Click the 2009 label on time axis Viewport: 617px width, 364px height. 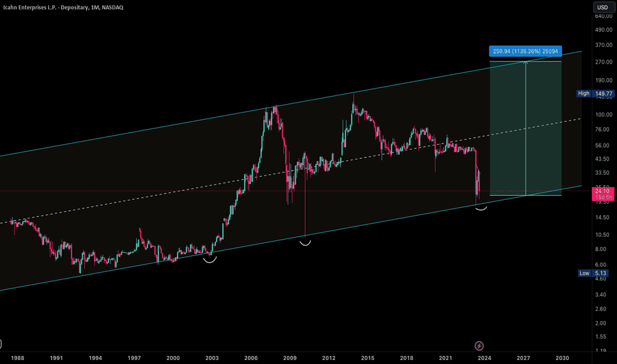290,358
